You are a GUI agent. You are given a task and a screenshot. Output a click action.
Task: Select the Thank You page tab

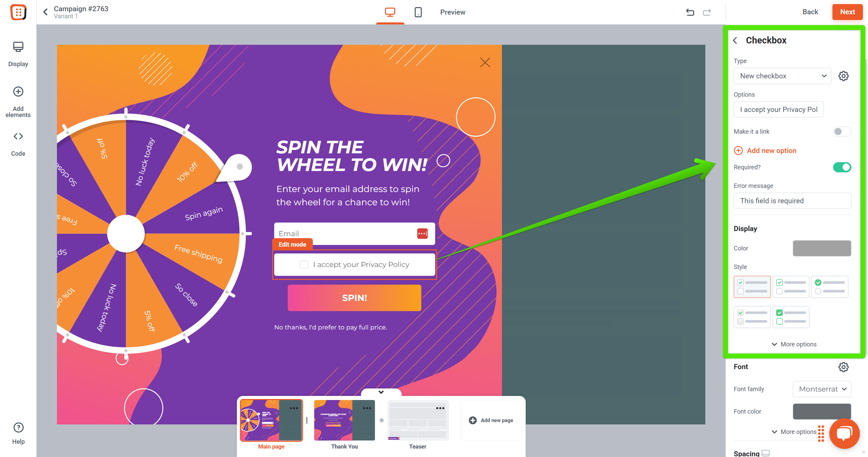coord(344,424)
